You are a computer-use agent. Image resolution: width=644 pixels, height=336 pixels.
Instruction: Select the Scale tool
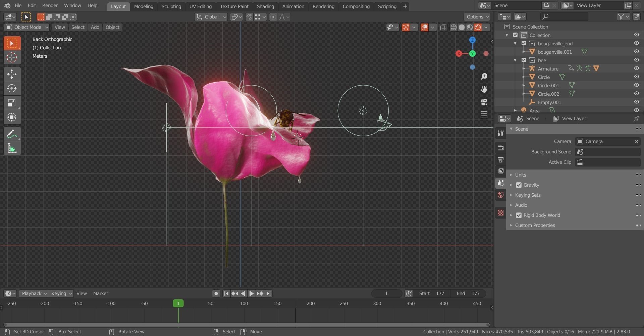(x=12, y=103)
